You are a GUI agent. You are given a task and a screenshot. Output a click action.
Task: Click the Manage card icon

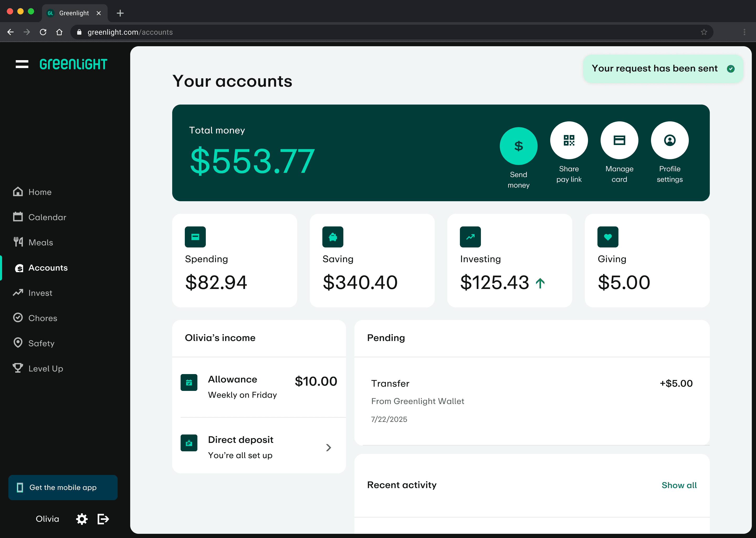(619, 141)
